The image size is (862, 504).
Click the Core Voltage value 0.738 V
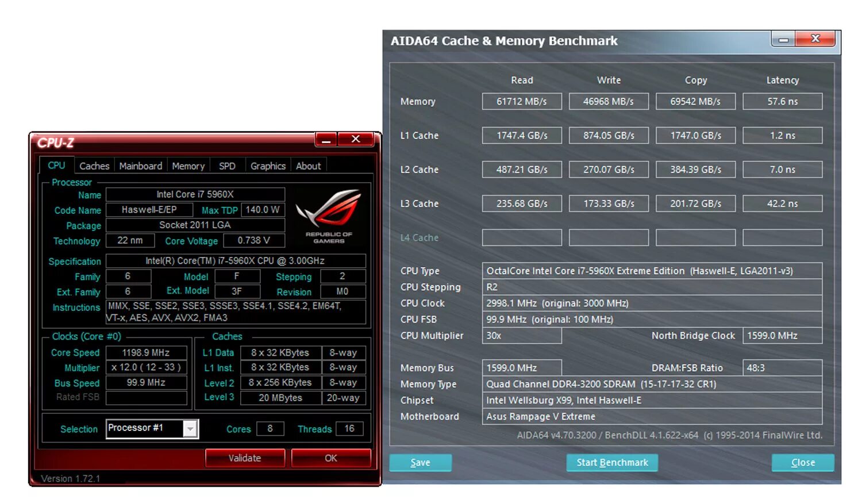(x=253, y=240)
